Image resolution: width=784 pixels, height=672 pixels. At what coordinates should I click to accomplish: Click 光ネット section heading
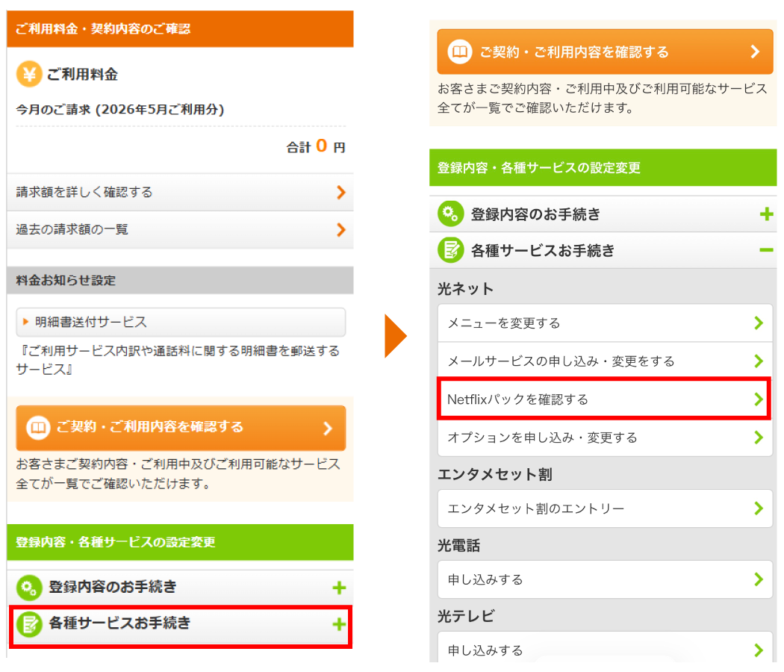(465, 289)
